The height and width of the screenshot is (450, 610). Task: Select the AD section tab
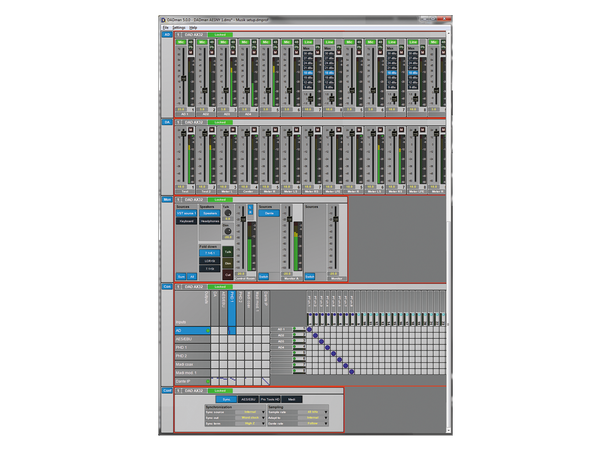point(167,35)
